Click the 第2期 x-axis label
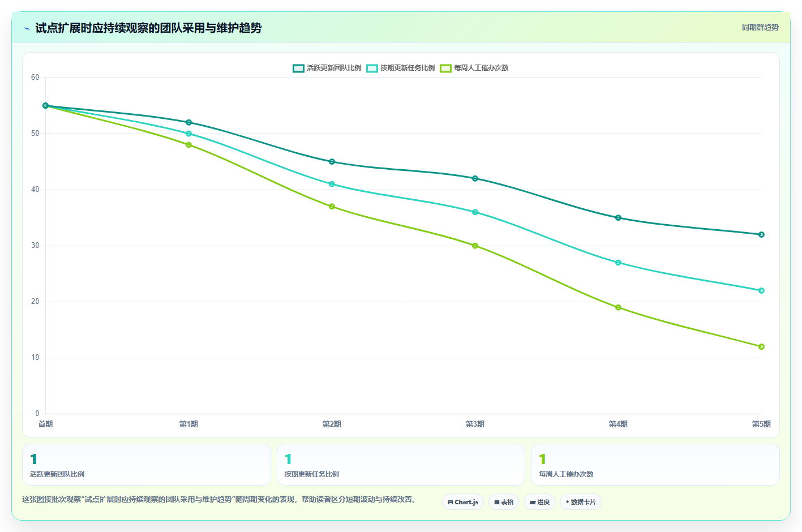Viewport: 802px width, 532px height. pos(332,424)
